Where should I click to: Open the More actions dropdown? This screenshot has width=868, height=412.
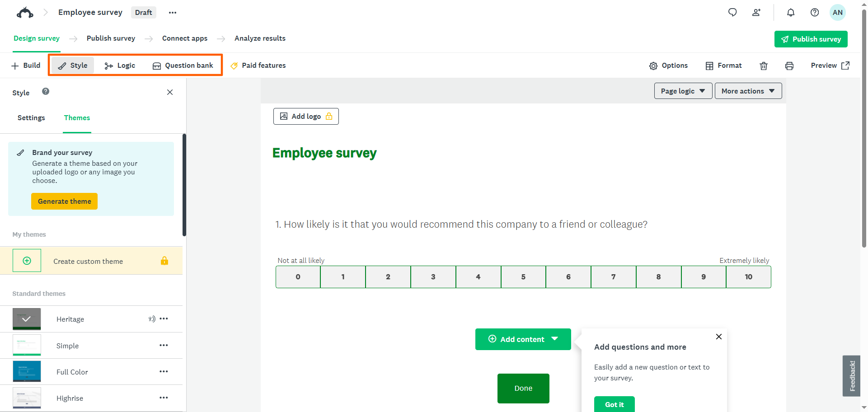pos(748,91)
